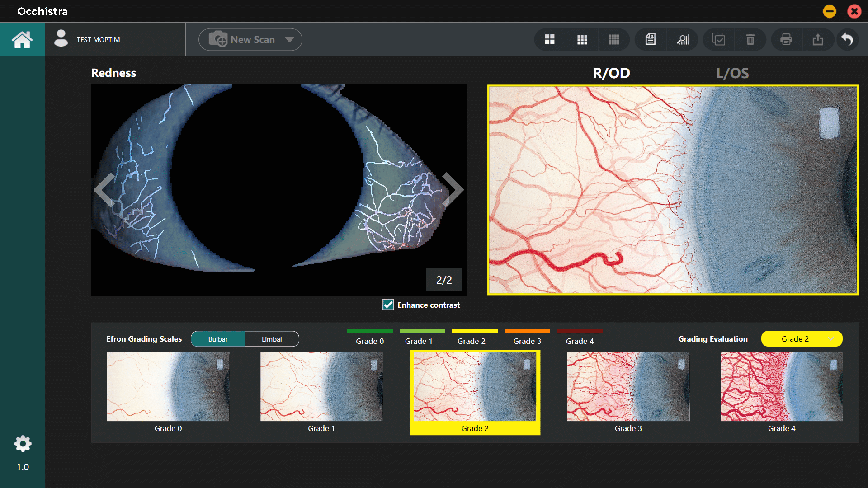Switch grading scale to Limbal
The height and width of the screenshot is (488, 868).
coord(272,339)
